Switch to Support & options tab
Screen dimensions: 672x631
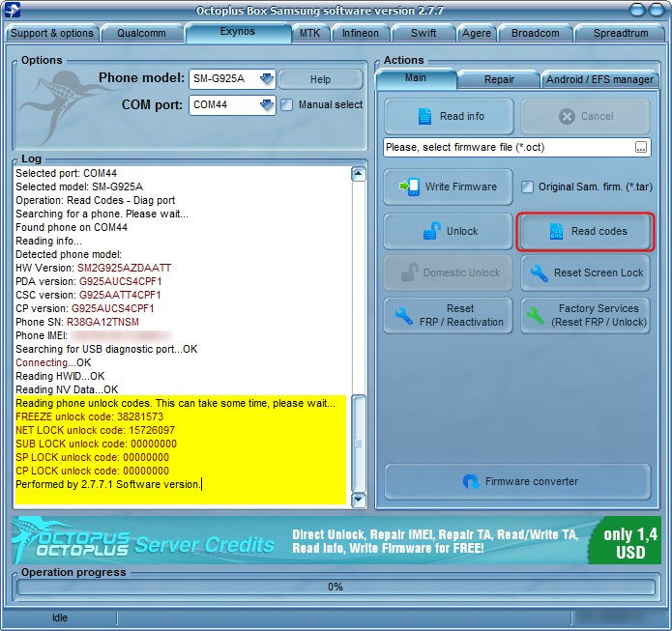(x=52, y=33)
